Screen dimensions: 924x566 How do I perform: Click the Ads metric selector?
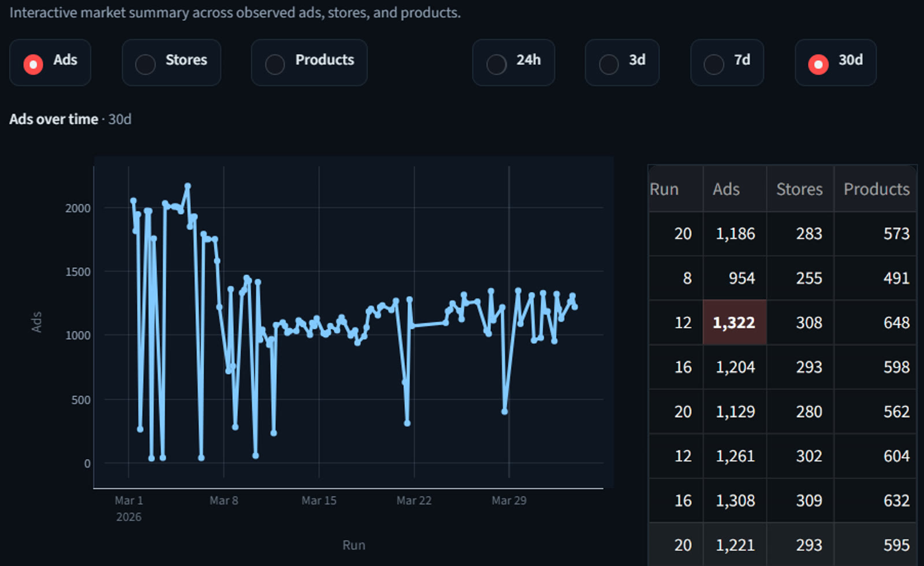click(x=50, y=62)
